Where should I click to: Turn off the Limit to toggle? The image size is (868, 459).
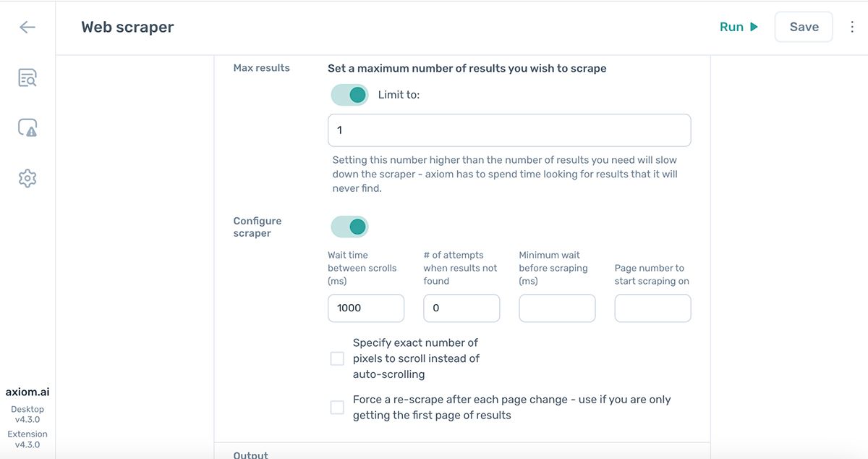click(349, 95)
